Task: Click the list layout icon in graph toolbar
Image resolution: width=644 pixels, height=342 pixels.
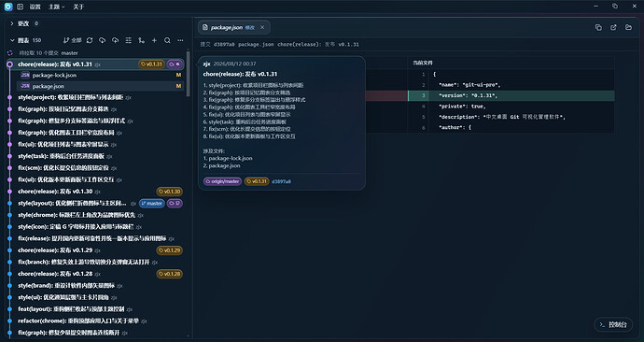Action: (x=129, y=40)
